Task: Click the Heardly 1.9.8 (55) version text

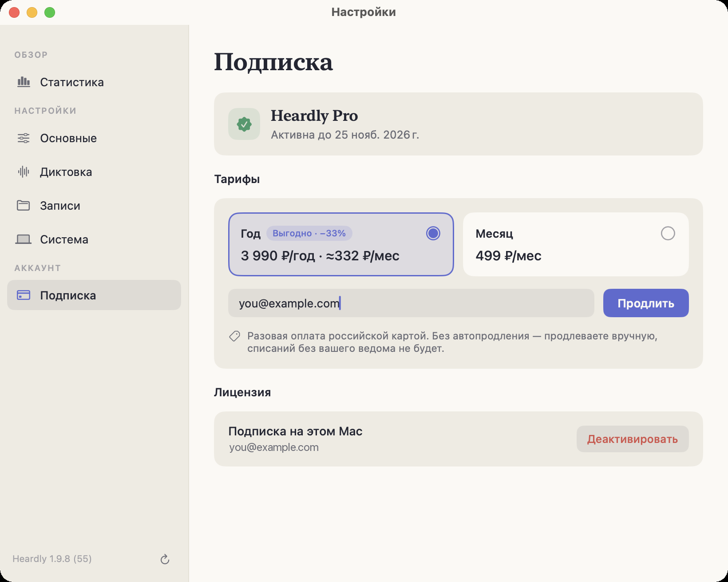Action: [52, 559]
